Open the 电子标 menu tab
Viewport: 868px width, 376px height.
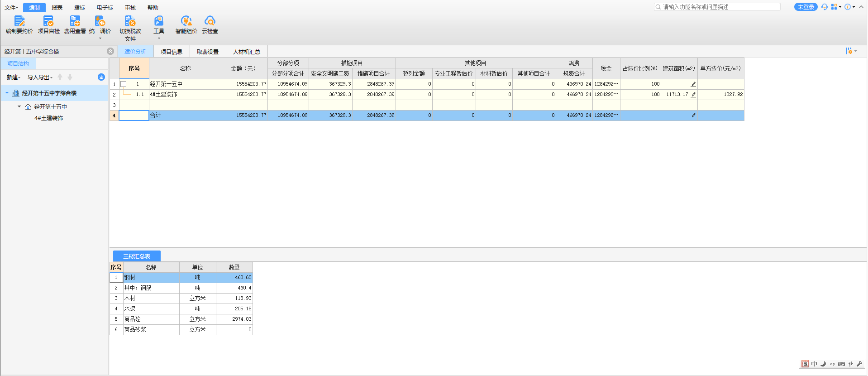105,7
